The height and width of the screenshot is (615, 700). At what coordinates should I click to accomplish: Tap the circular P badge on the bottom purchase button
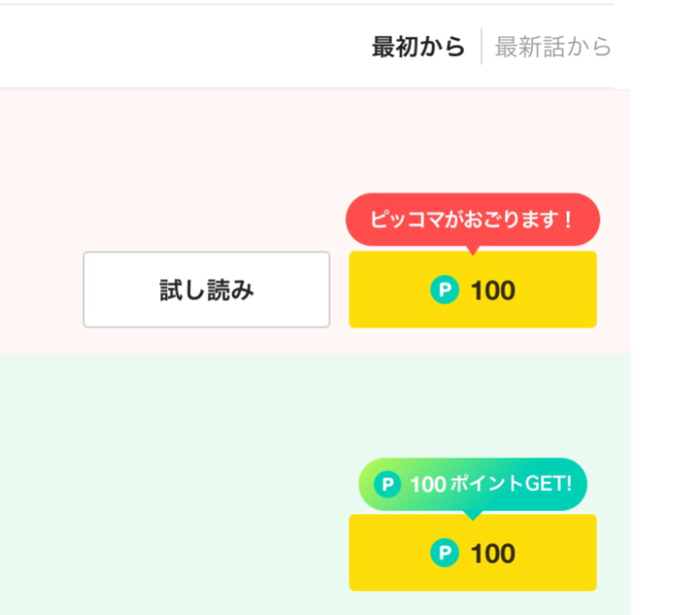[x=448, y=553]
